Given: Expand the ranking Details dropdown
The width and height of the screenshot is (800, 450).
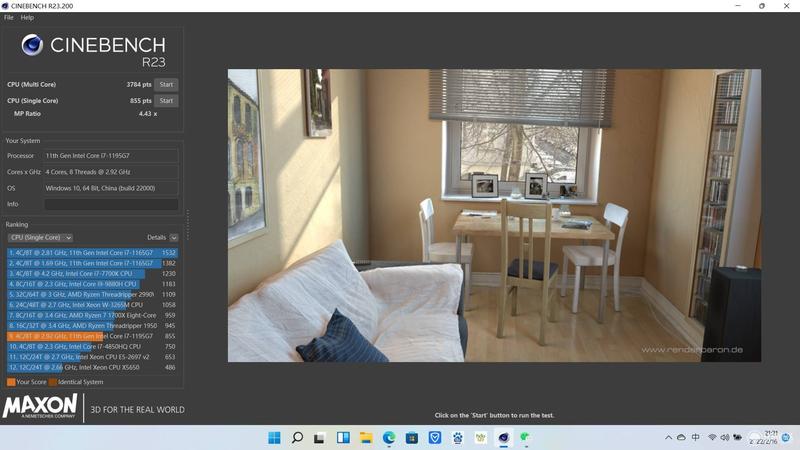Looking at the screenshot, I should pyautogui.click(x=174, y=238).
